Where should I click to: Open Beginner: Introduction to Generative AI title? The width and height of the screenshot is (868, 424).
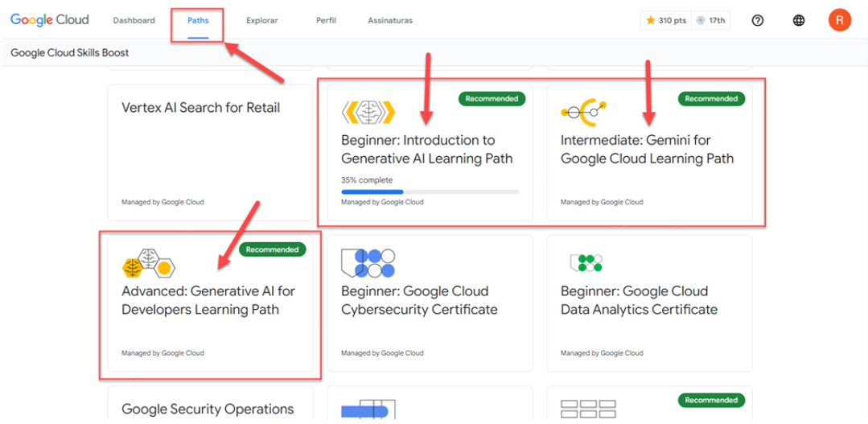426,150
